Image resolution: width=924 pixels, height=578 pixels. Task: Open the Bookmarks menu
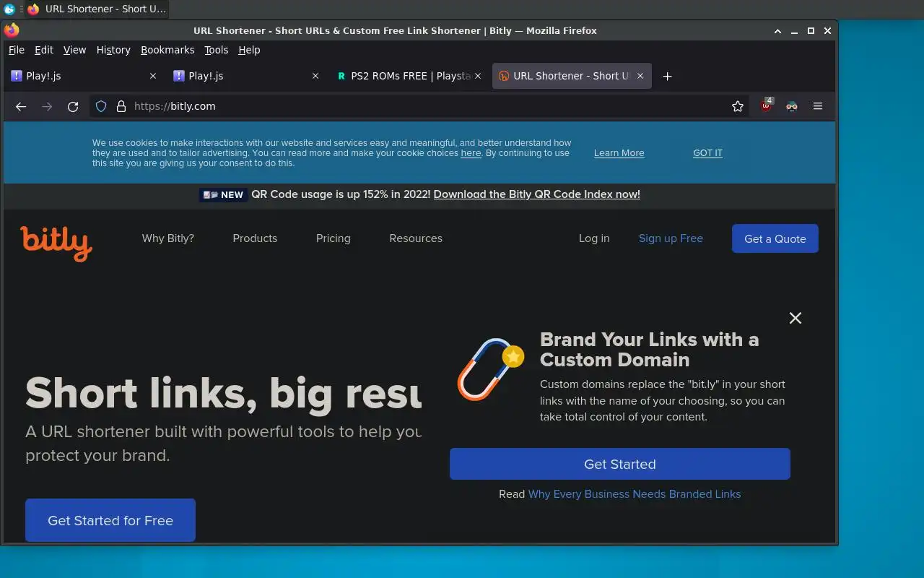167,50
